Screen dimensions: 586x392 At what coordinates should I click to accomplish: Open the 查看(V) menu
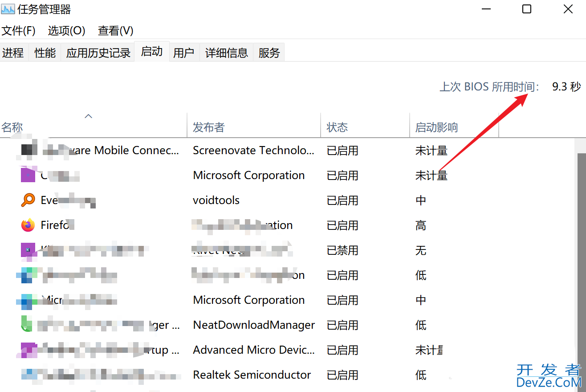point(115,31)
